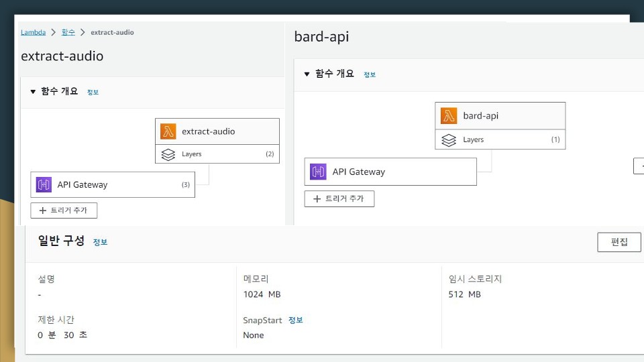
Task: Add a trigger to bard-api function
Action: point(339,198)
